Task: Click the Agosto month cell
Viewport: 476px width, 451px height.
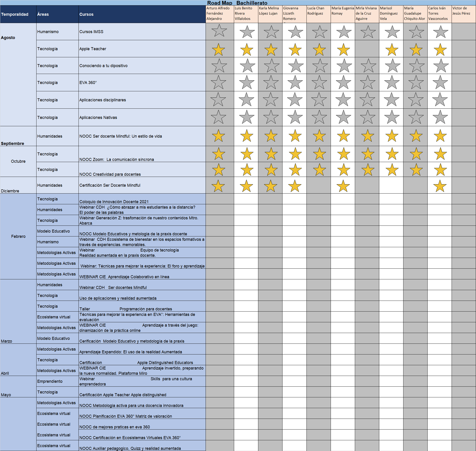Action: tap(18, 75)
